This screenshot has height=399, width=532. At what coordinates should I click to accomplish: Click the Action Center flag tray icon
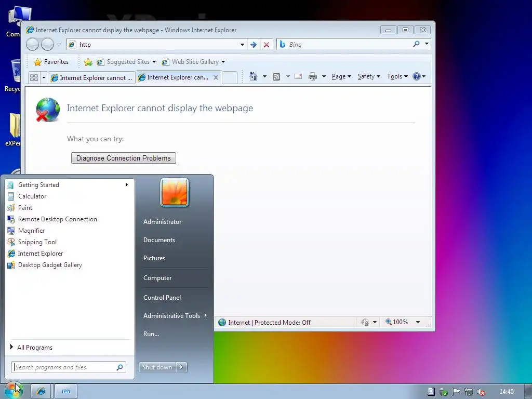[x=456, y=392]
